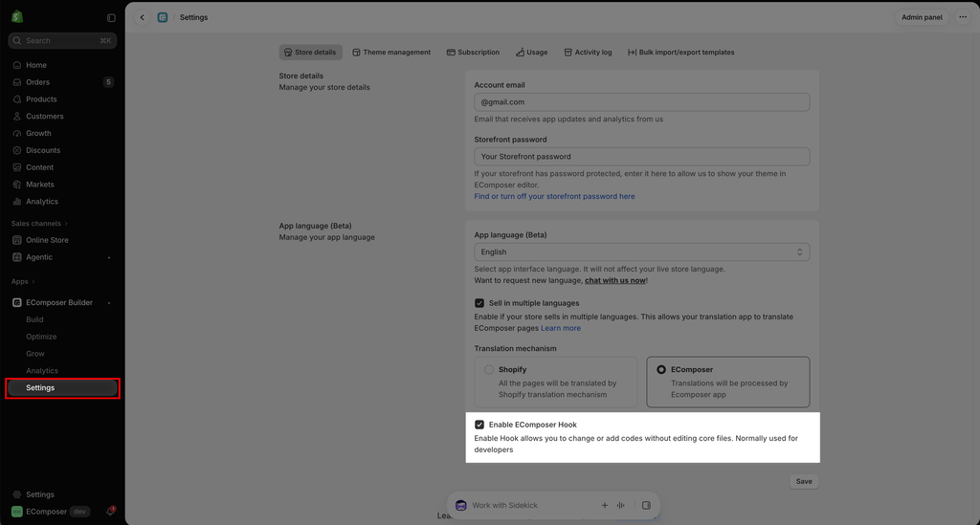The image size is (980, 525).
Task: Uncheck the Enable EComposer Hook checkbox
Action: pyautogui.click(x=479, y=425)
